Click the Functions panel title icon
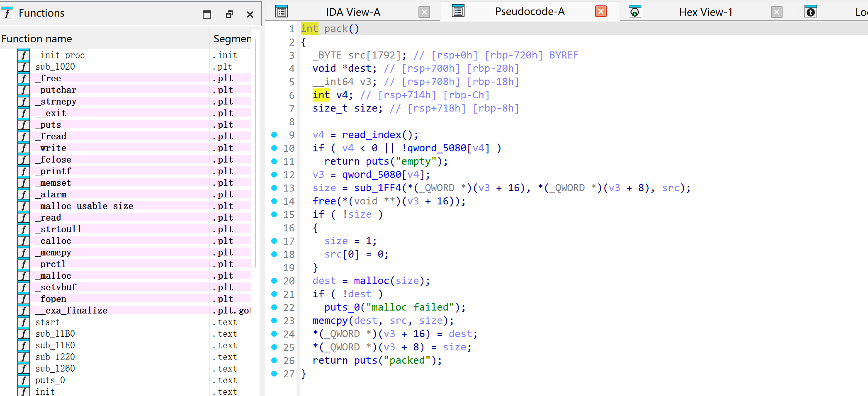This screenshot has height=396, width=868. click(x=7, y=13)
